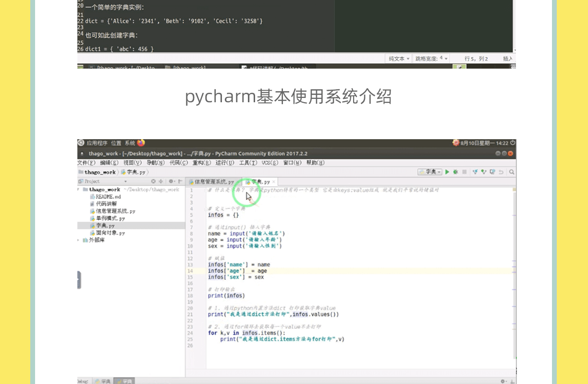Click the 行5, 列2 cursor position indicator
588x384 pixels.
(x=476, y=59)
